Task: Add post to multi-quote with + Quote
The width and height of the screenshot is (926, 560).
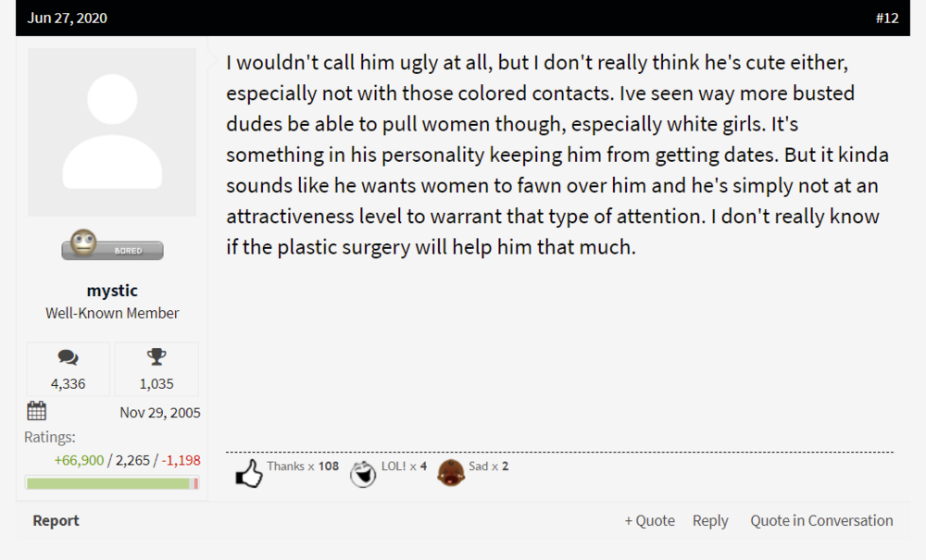Action: 649,520
